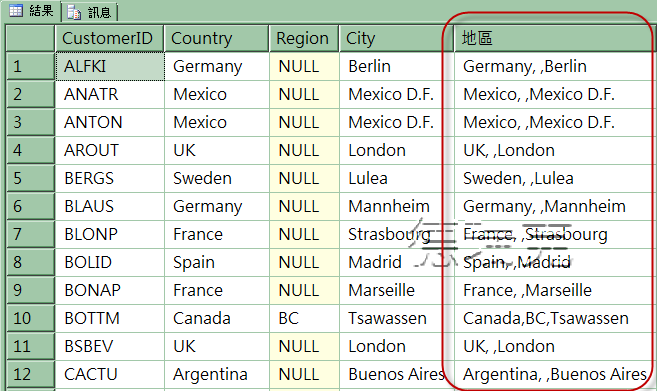Click the select-all corner cell of grid

30,39
